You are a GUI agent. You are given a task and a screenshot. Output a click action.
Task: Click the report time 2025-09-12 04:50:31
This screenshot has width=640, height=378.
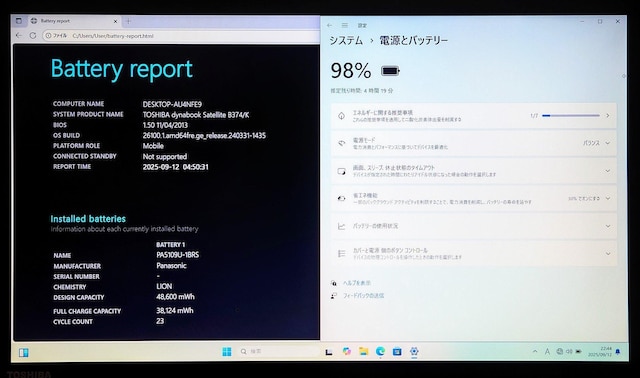click(176, 167)
